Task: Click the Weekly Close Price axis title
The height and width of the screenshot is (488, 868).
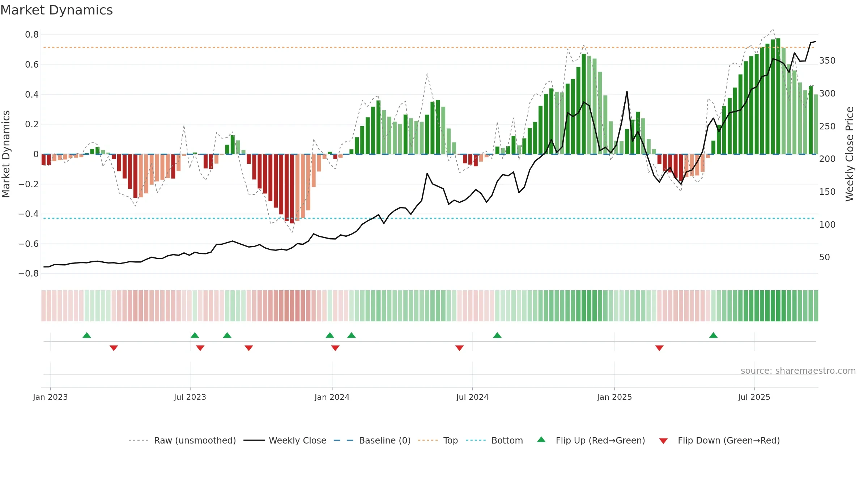Action: coord(850,154)
